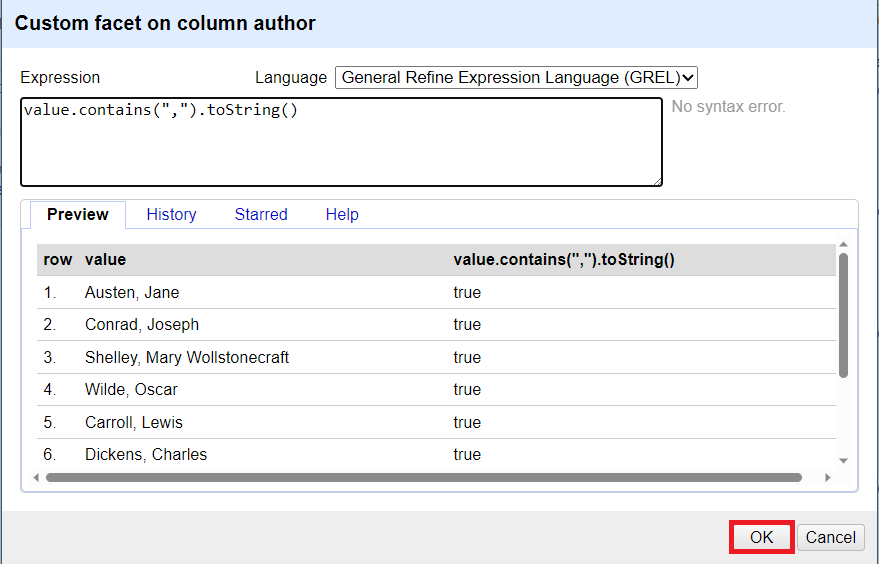Click the "true" result for Wilde, Oscar
This screenshot has height=564, width=879.
click(x=467, y=390)
